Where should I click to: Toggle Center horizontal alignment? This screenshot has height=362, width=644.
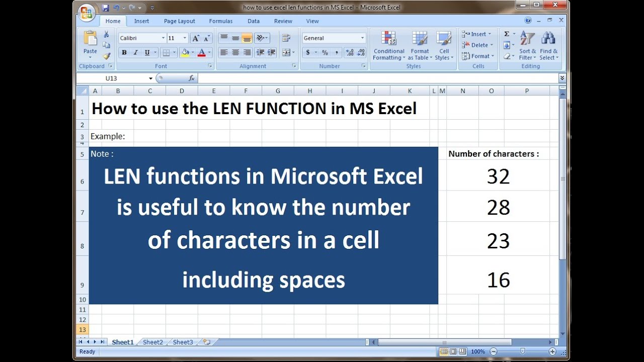point(235,52)
